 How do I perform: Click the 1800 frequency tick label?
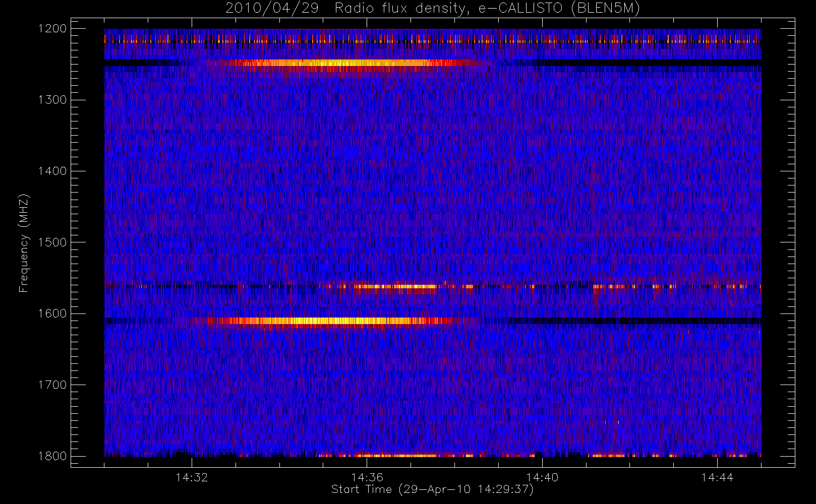(x=52, y=456)
